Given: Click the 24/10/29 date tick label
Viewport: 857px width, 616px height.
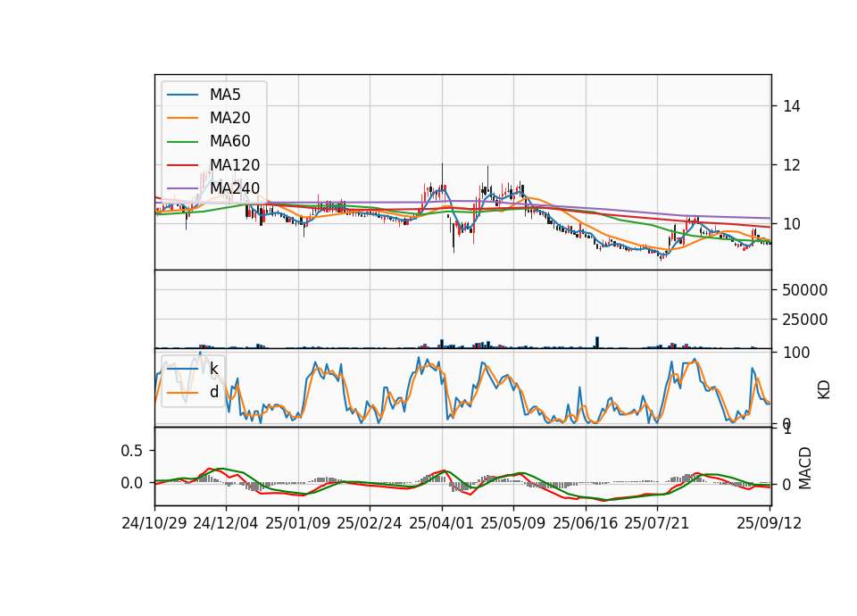Looking at the screenshot, I should pyautogui.click(x=154, y=524).
